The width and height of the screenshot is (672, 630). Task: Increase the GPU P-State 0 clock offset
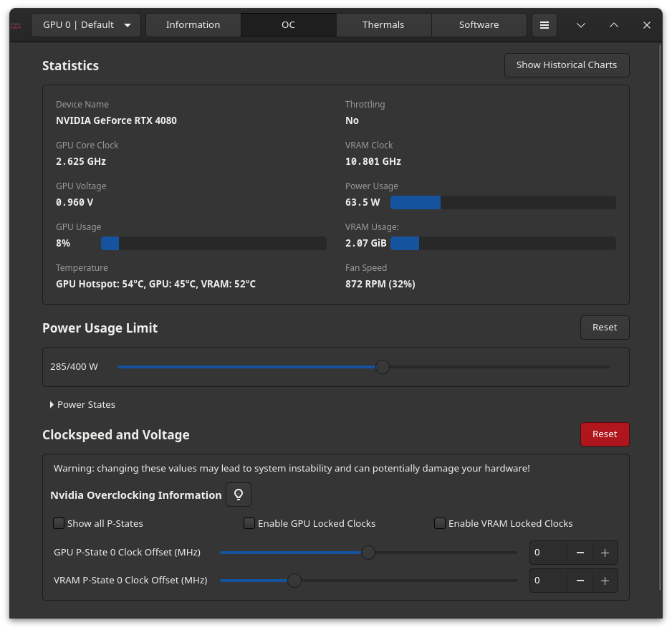[604, 552]
